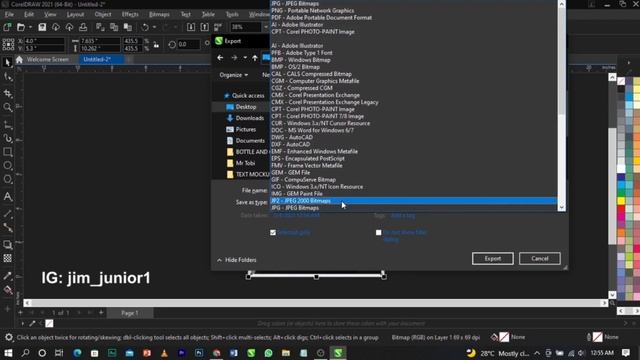Select the Color Eyedropper tool
Viewport: 640px width, 360px height.
[x=7, y=276]
